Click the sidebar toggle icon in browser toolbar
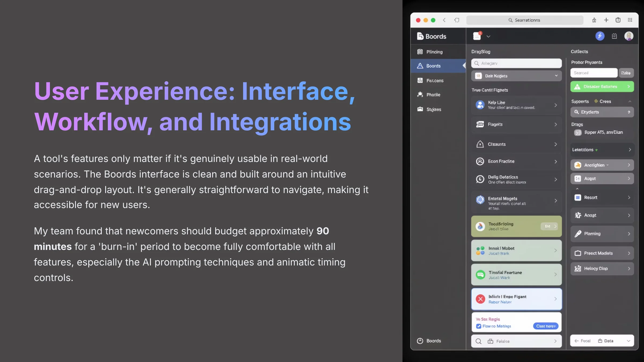 click(x=618, y=20)
